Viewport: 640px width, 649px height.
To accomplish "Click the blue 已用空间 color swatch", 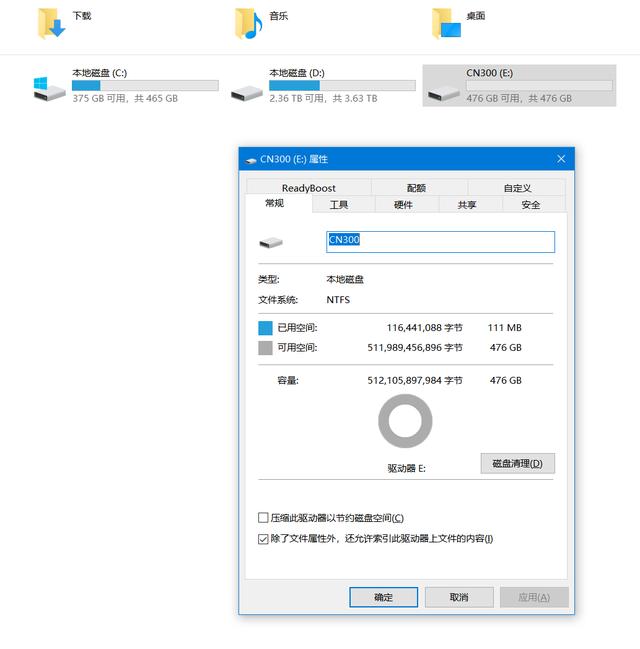I will pyautogui.click(x=265, y=328).
